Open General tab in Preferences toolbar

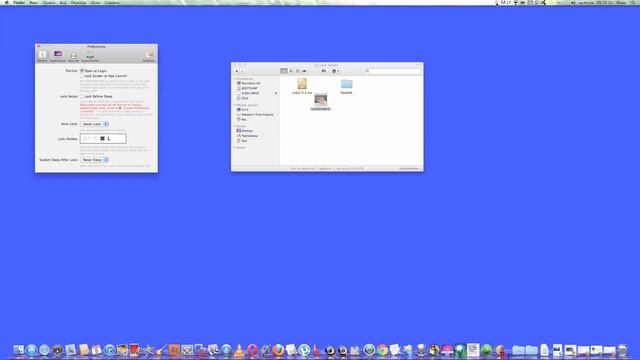click(42, 56)
